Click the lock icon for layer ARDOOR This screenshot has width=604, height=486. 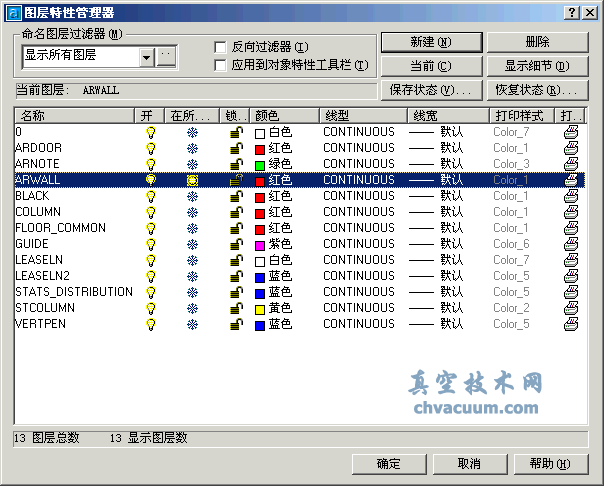click(x=236, y=148)
